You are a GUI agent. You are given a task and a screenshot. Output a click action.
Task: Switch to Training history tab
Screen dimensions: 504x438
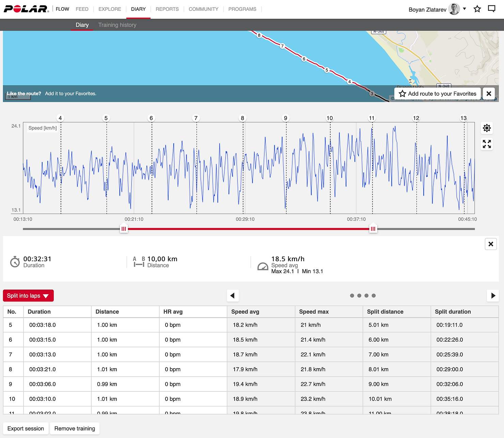tap(117, 25)
